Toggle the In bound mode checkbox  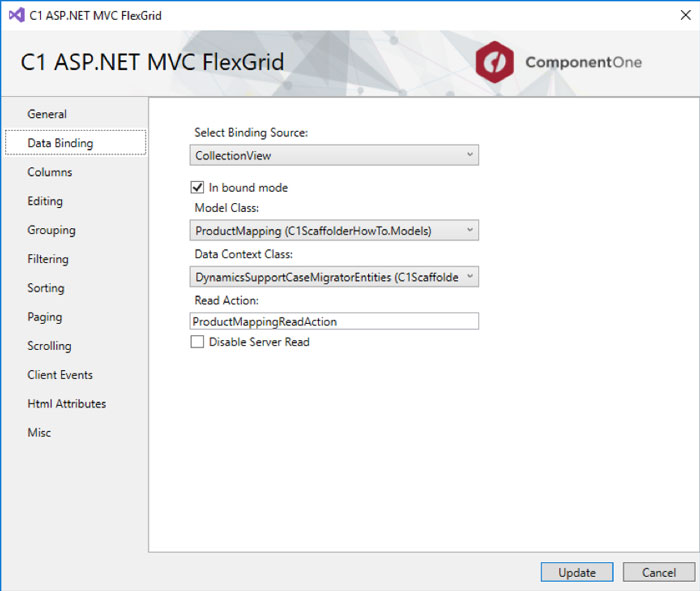point(197,187)
